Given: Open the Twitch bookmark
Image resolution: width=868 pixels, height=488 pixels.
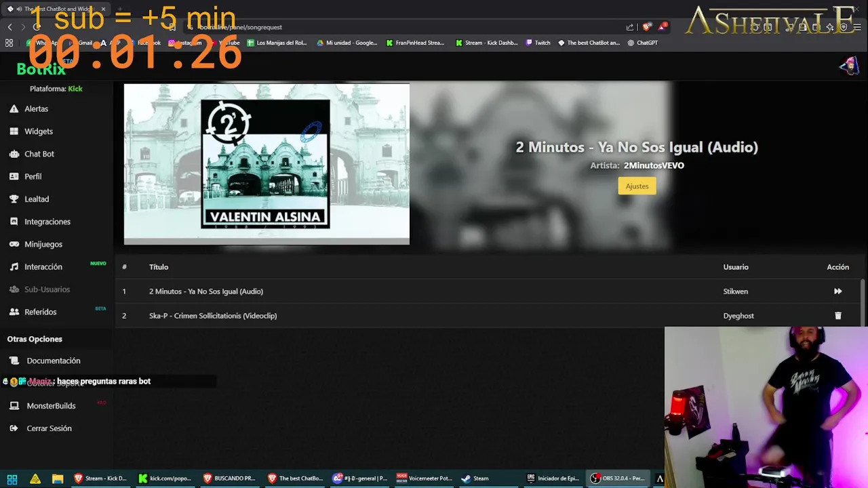Looking at the screenshot, I should (538, 43).
